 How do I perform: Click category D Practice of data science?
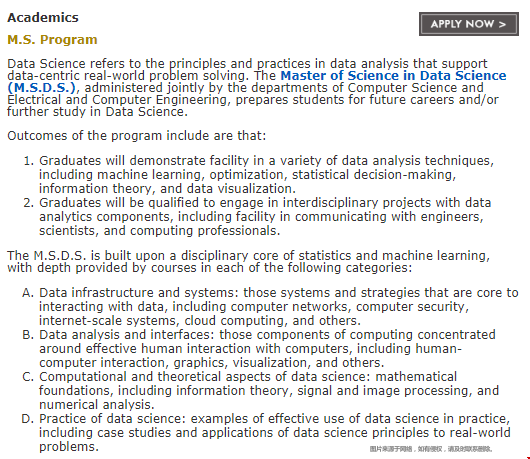coord(266,433)
